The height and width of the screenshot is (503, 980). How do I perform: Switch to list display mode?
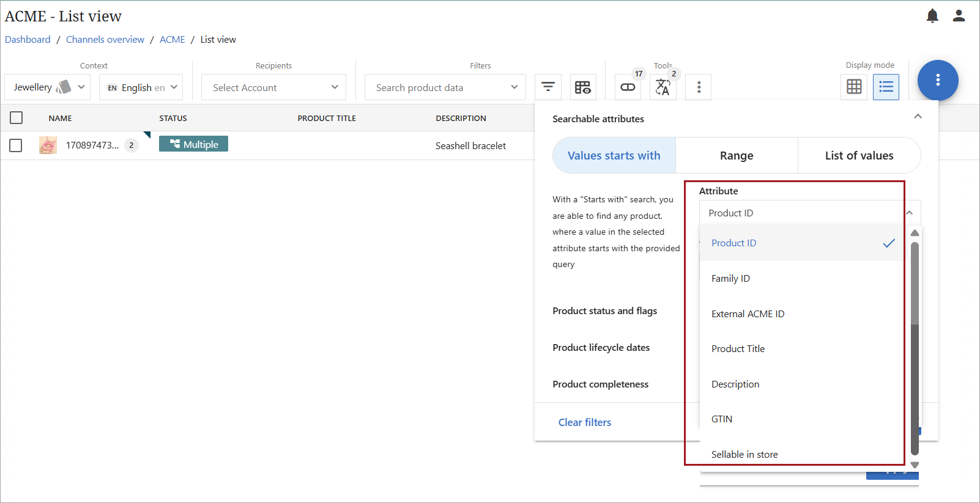coord(886,87)
